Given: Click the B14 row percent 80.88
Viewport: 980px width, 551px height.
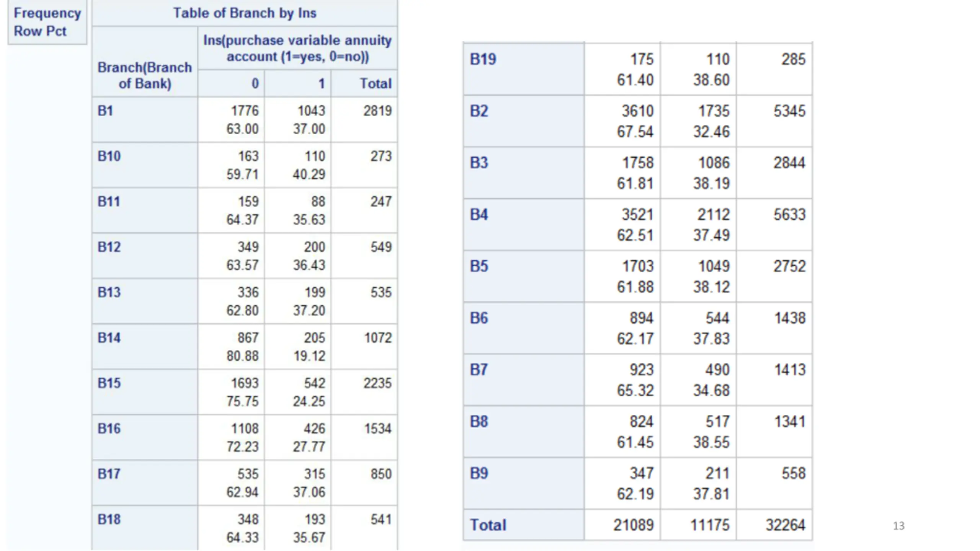Looking at the screenshot, I should [242, 356].
